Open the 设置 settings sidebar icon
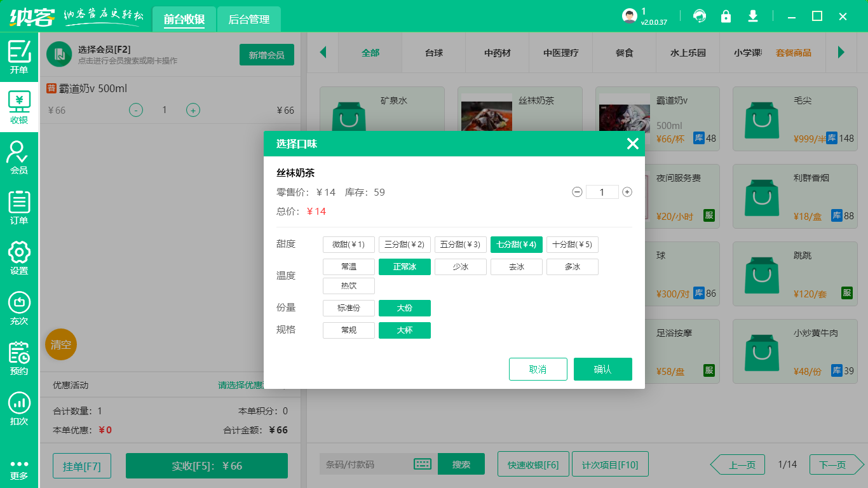This screenshot has height=488, width=868. click(x=19, y=258)
